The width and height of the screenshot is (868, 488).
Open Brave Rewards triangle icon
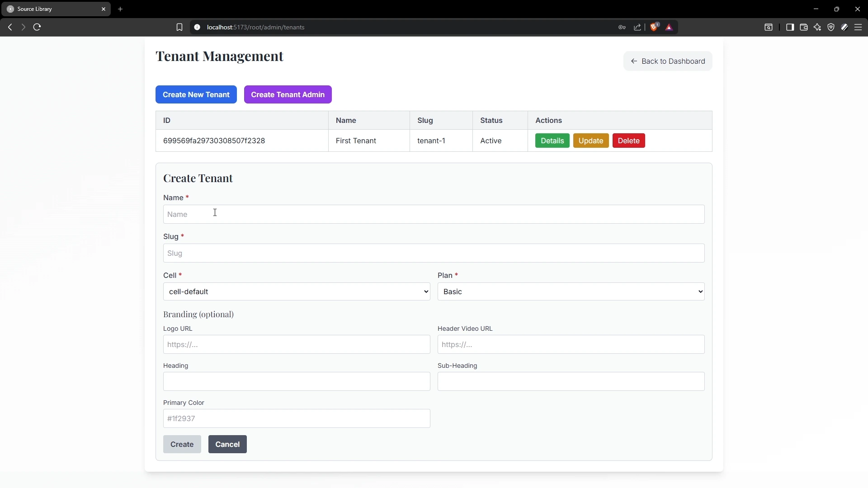click(x=669, y=27)
